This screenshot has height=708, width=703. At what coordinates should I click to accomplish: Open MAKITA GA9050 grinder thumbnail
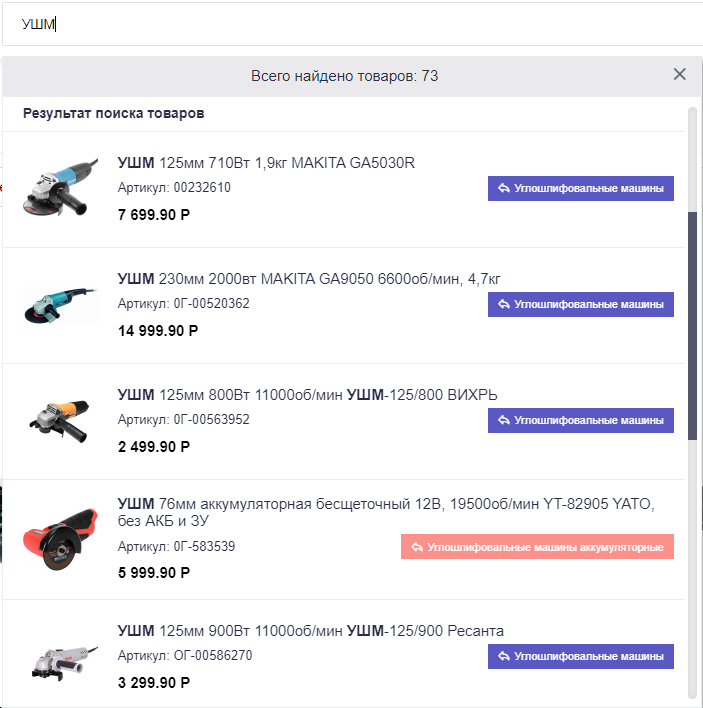tap(60, 305)
